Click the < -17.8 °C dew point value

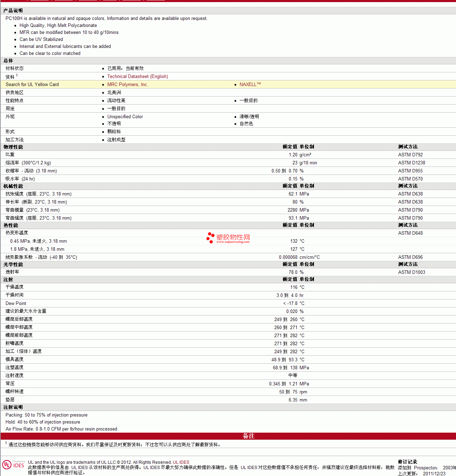[294, 303]
